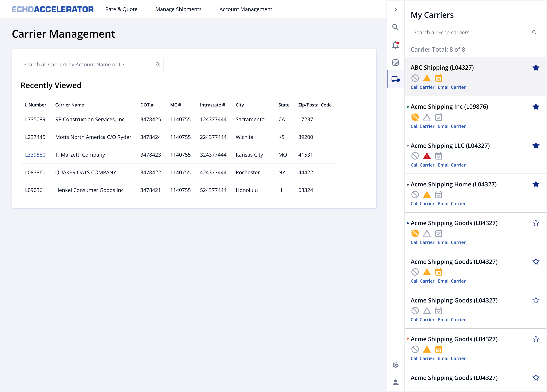
Task: Click Acme Shipping Inc's orange blocked icon
Action: [x=415, y=117]
